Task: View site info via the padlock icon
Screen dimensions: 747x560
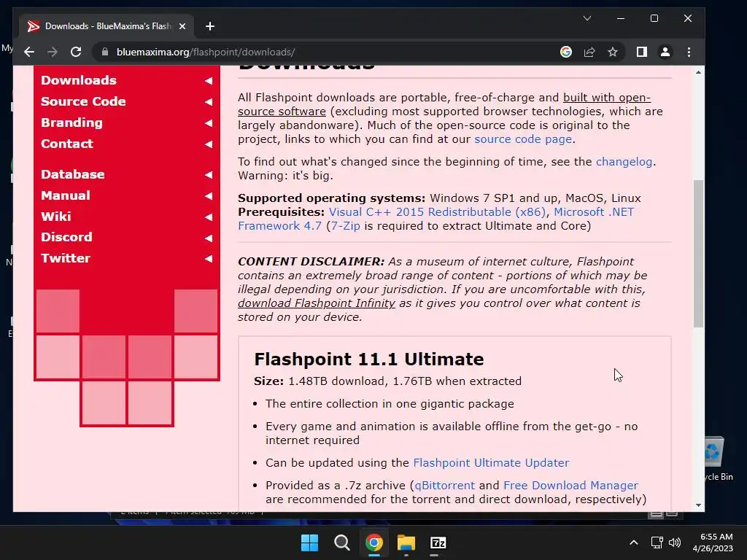Action: (105, 52)
